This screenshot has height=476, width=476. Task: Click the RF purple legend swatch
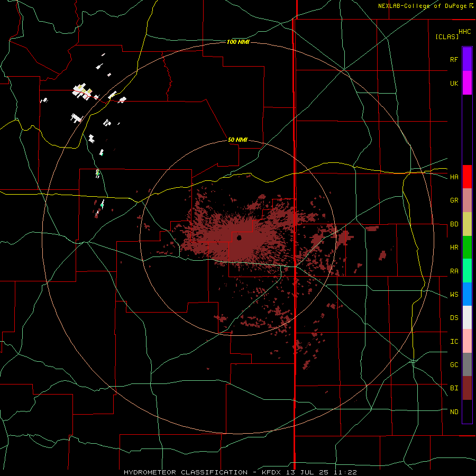click(467, 59)
